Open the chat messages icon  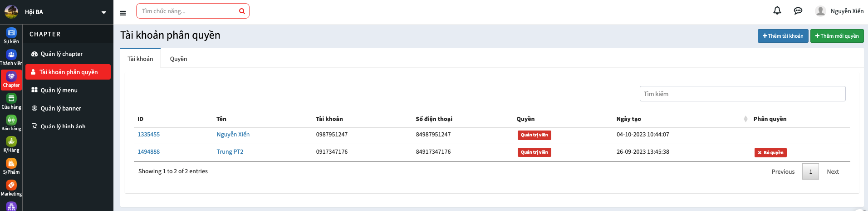pyautogui.click(x=798, y=11)
